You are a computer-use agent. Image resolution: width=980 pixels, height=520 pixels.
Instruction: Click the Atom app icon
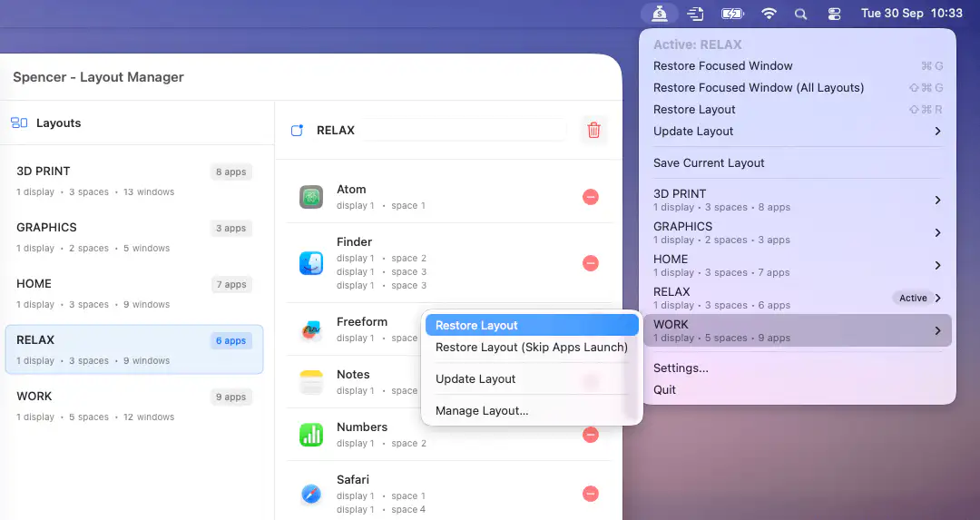tap(311, 197)
